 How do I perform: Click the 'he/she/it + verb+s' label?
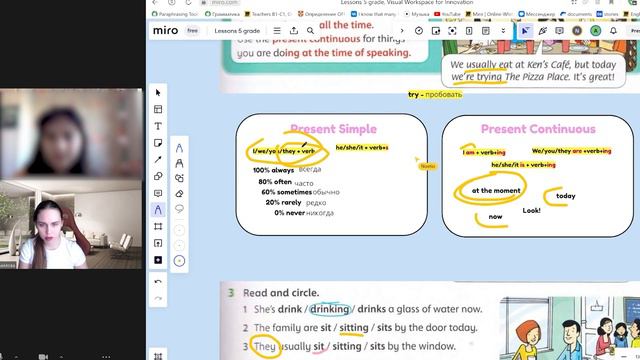tap(362, 147)
